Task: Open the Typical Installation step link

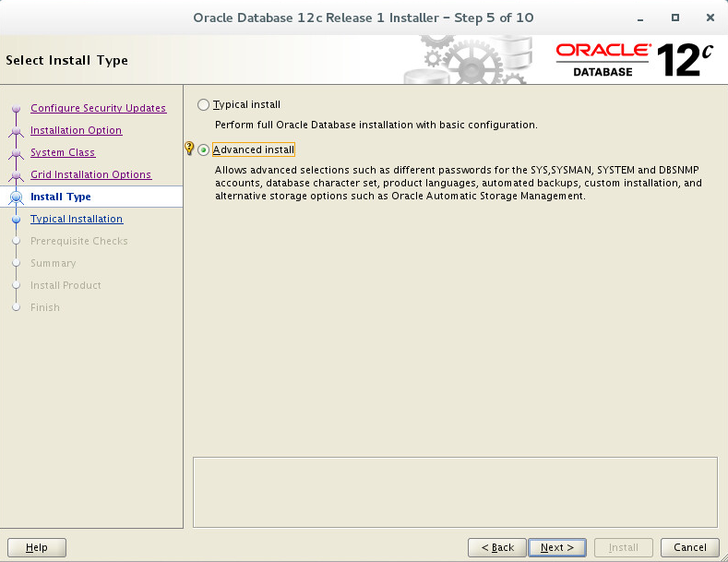Action: [77, 219]
